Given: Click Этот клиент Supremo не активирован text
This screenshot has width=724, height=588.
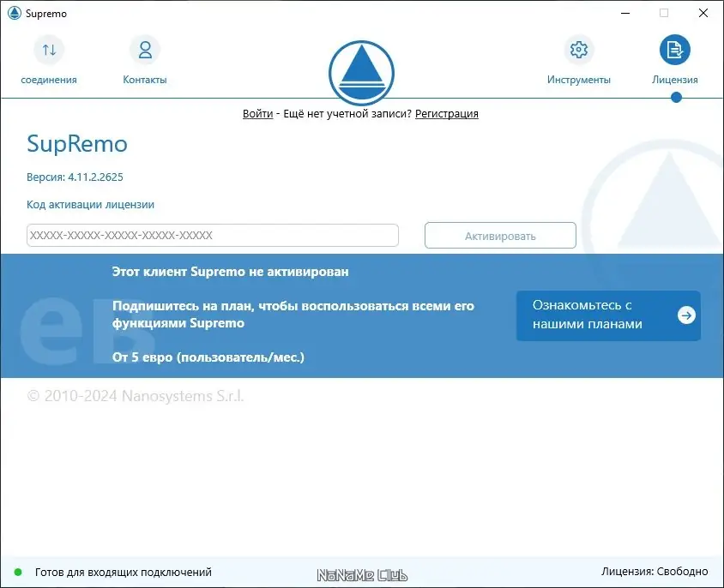Looking at the screenshot, I should 231,272.
